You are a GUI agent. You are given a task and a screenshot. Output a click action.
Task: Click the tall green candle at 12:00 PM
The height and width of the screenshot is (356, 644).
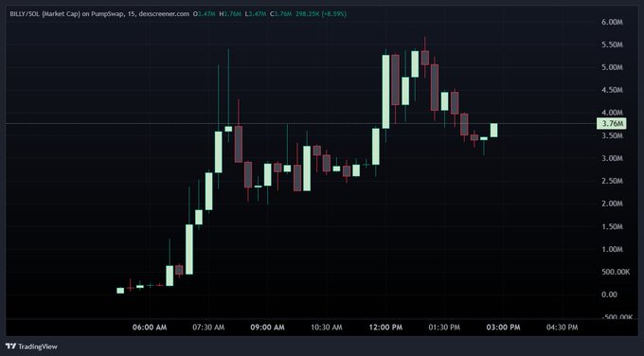click(x=385, y=92)
